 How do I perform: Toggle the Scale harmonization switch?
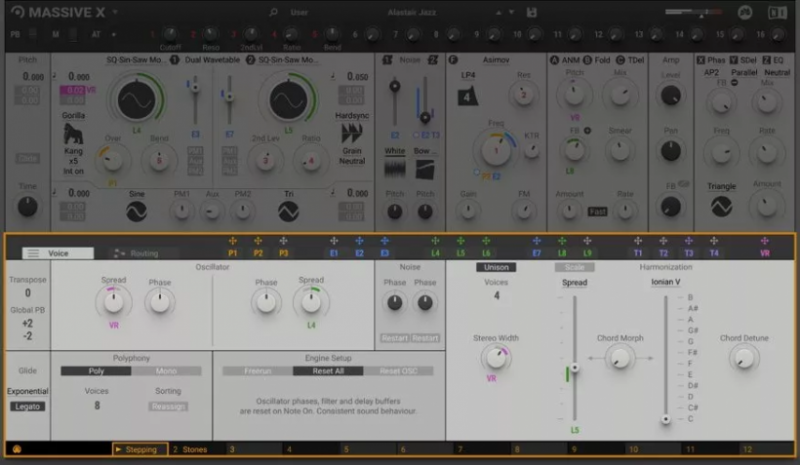[574, 267]
